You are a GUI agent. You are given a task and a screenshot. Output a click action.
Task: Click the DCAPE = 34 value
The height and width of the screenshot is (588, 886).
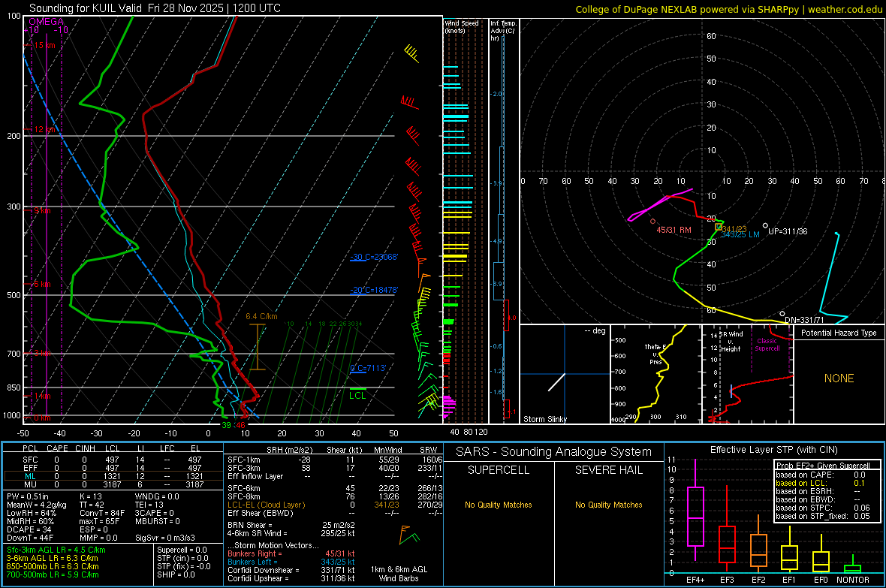[x=29, y=529]
